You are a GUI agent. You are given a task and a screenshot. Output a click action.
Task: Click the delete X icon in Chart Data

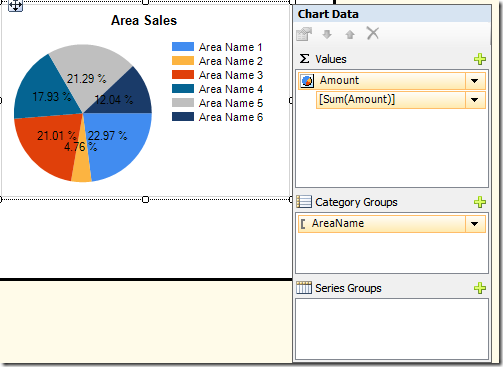(372, 33)
